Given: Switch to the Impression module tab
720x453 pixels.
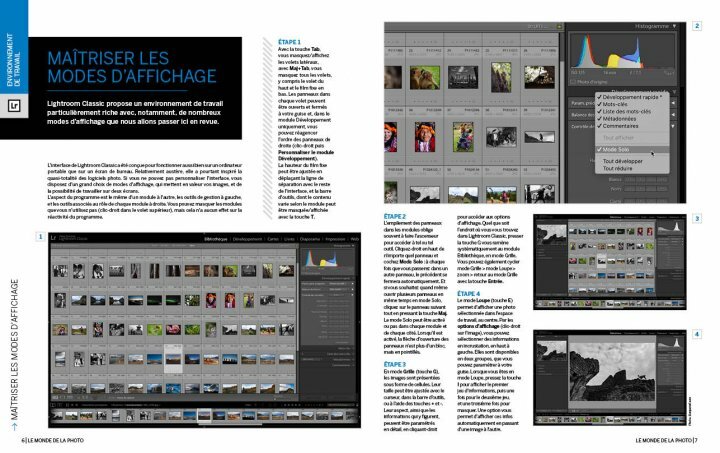Looking at the screenshot, I should pos(335,239).
